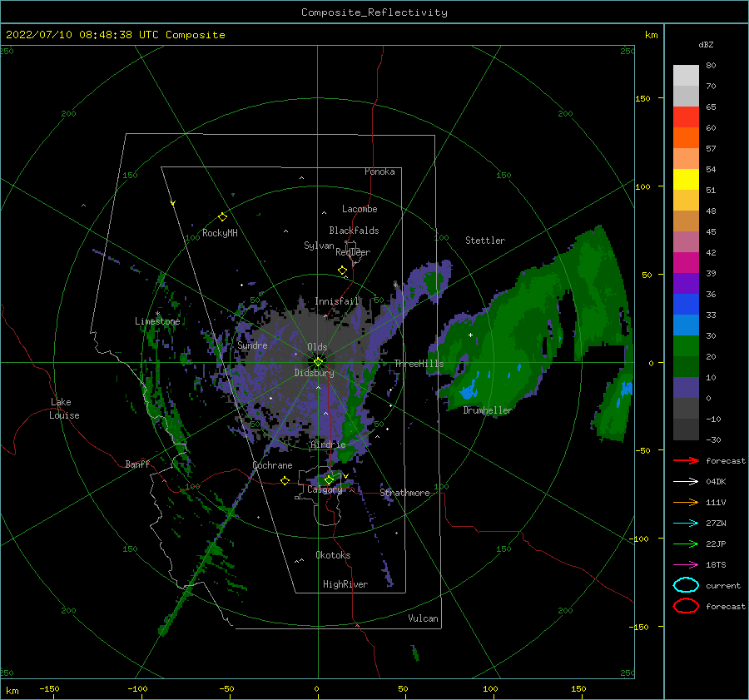Click the Banff label
Viewport: 749px width, 700px height.
[x=137, y=464]
